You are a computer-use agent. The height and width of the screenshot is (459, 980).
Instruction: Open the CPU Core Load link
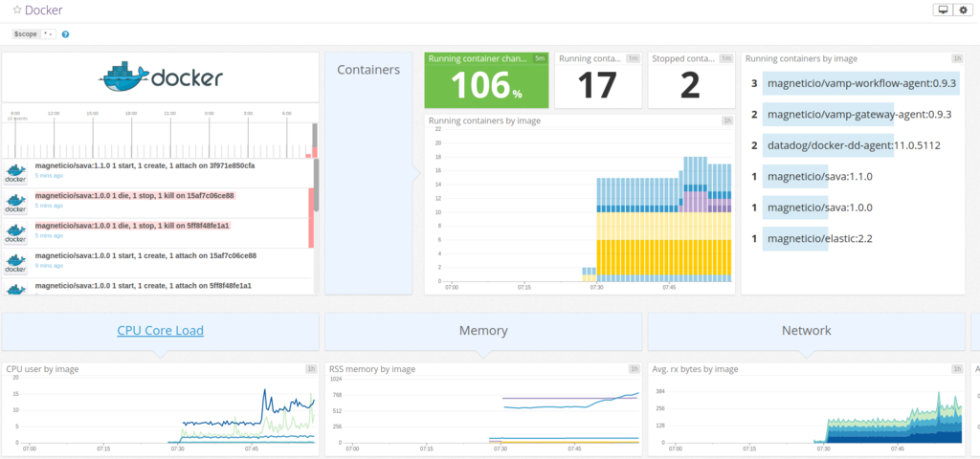[x=160, y=330]
